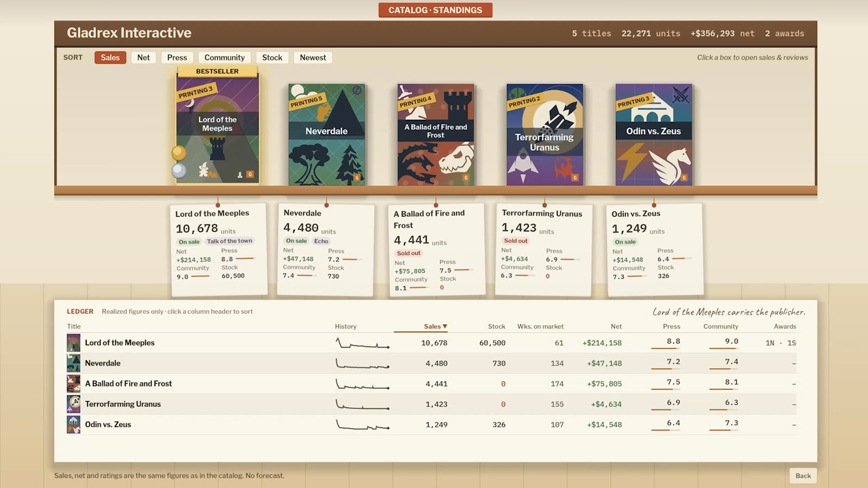Click Terrorfarming Uranus ledger row icon

pyautogui.click(x=74, y=404)
